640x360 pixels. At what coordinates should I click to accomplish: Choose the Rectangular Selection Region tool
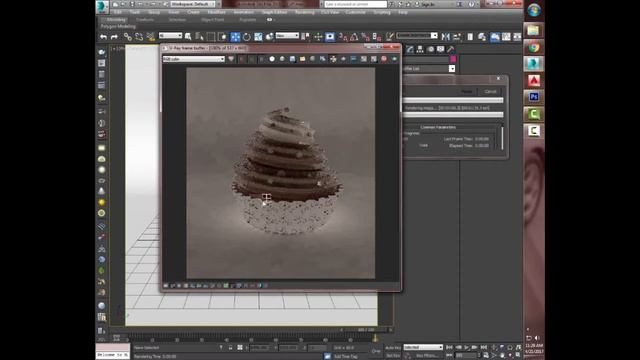pyautogui.click(x=211, y=37)
